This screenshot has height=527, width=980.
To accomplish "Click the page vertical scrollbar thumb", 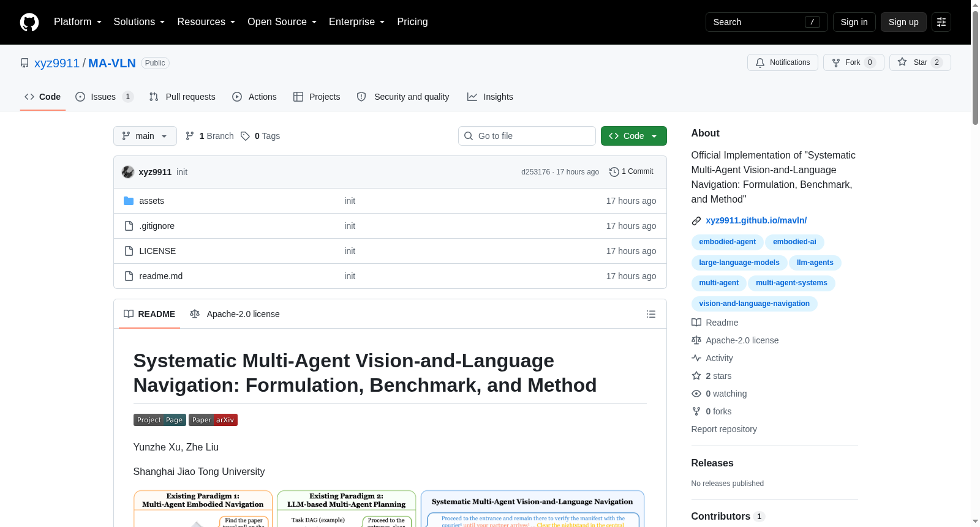I will click(975, 67).
